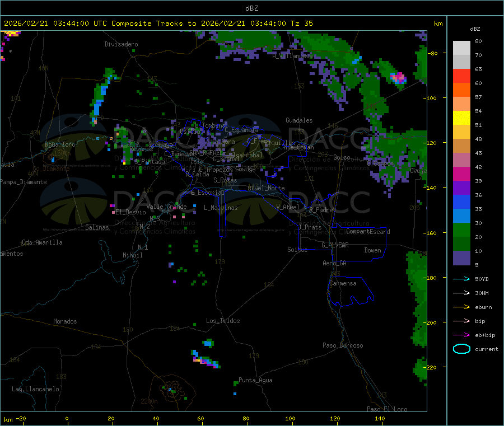The height and width of the screenshot is (426, 504).
Task: Click the 'CompantEscard' map label
Action: coord(368,232)
